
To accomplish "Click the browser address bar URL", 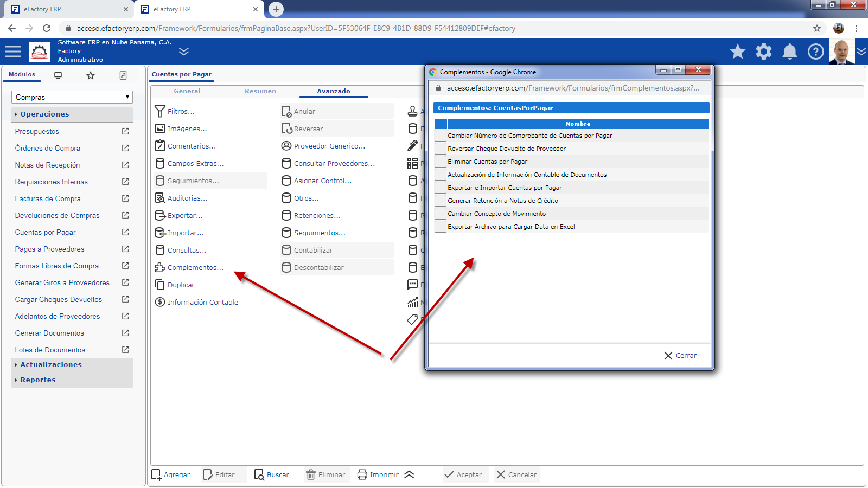I will 296,28.
